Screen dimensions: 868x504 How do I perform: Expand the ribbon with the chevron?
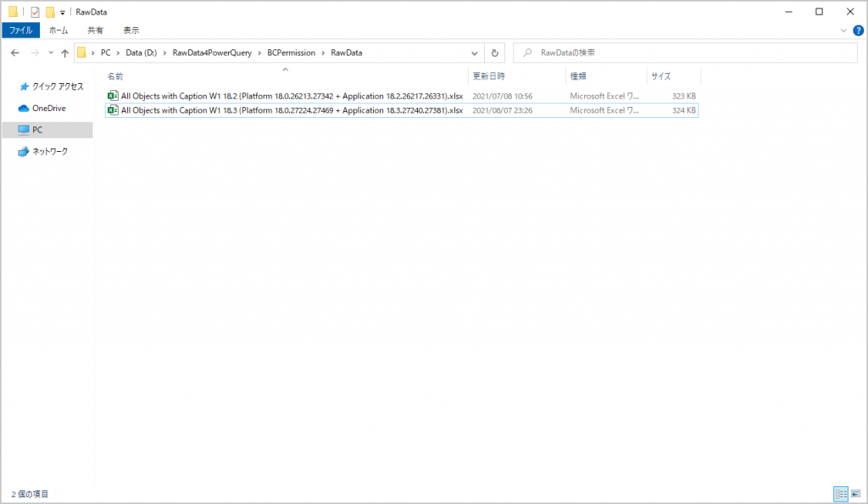tap(844, 30)
